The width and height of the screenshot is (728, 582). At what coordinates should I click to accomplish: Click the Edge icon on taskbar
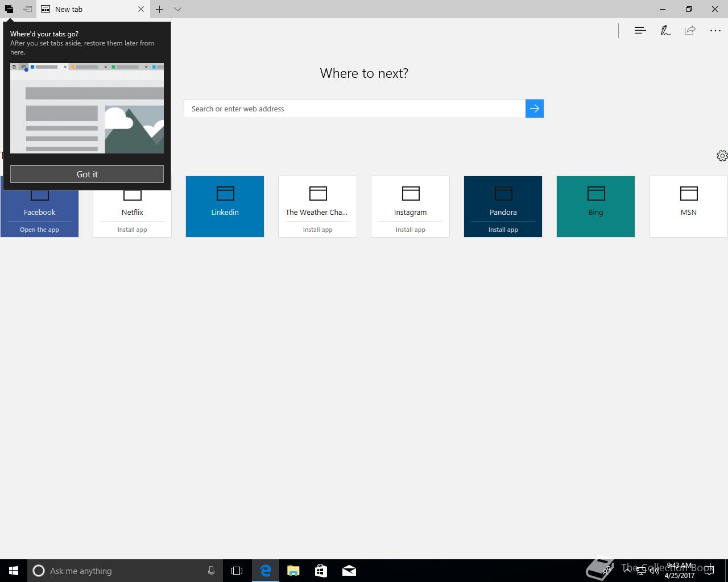(266, 571)
